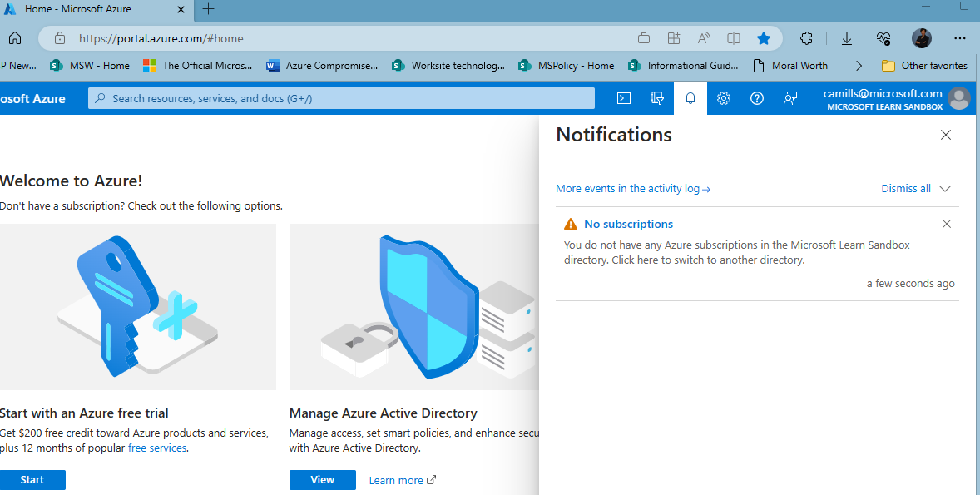Click the Edge profile picture
The width and height of the screenshot is (980, 495).
(x=922, y=38)
